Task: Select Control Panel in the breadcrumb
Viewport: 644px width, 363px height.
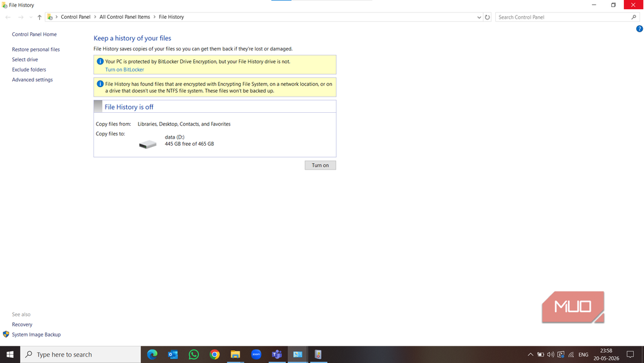Action: pyautogui.click(x=75, y=17)
